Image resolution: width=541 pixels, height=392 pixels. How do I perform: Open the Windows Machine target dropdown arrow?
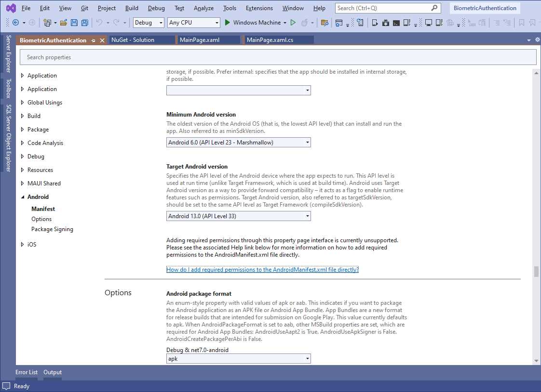pos(285,23)
